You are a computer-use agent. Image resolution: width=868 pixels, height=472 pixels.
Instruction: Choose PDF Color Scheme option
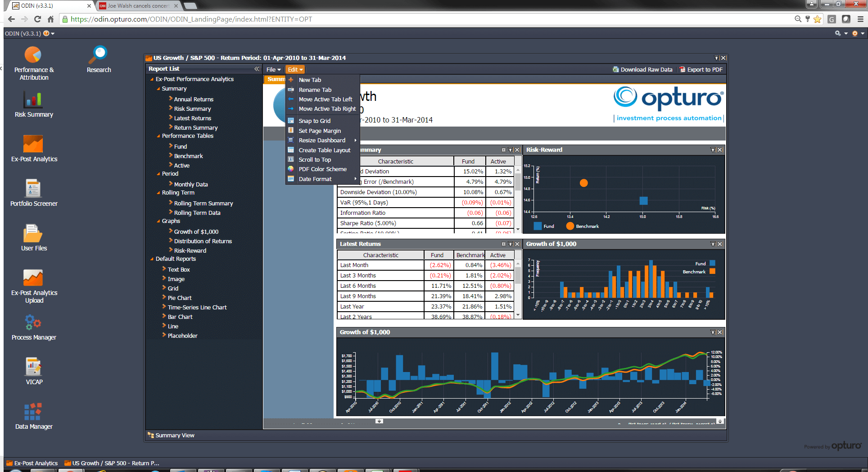click(322, 169)
